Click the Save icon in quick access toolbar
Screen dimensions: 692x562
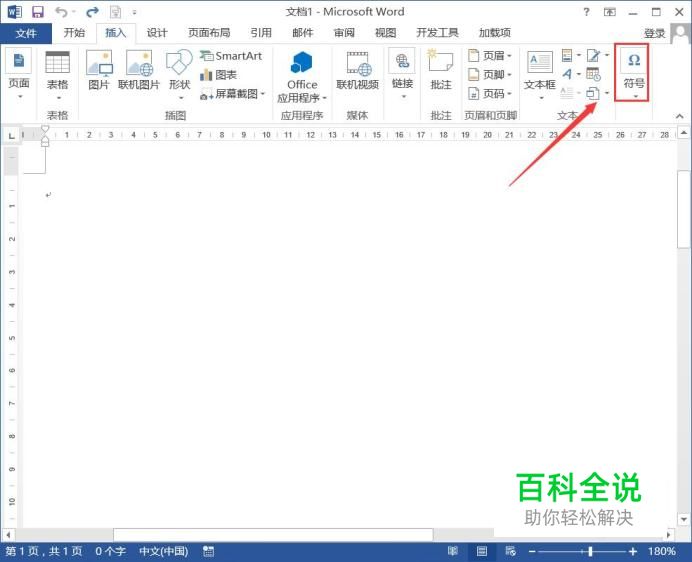[x=38, y=12]
